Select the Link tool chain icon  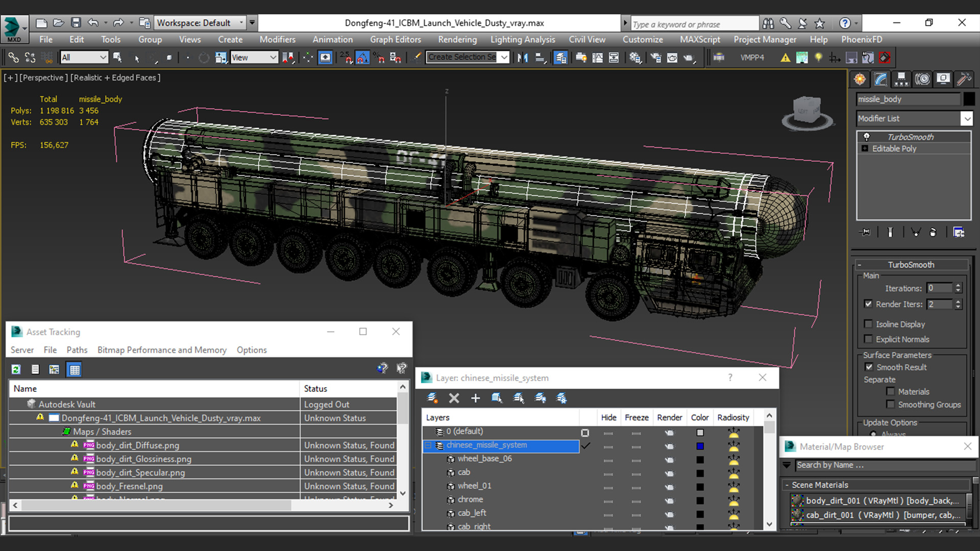pyautogui.click(x=13, y=58)
